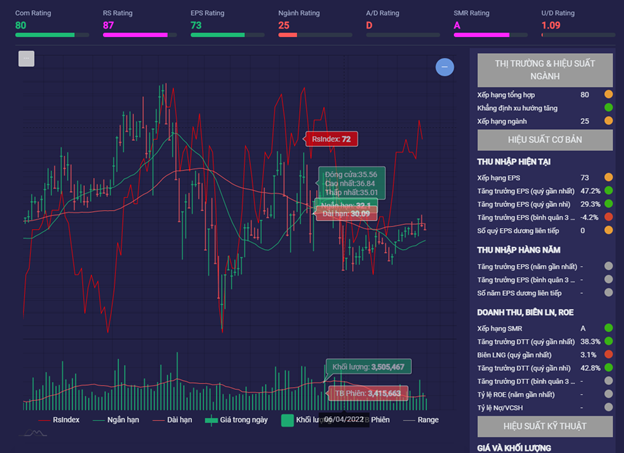Click the orange dot beside Xếp hạng tổng hợp
This screenshot has width=624, height=453.
pos(608,95)
